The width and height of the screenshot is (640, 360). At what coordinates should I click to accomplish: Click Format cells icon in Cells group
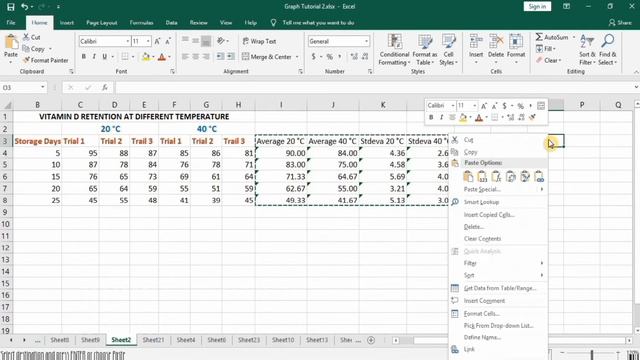click(x=516, y=42)
